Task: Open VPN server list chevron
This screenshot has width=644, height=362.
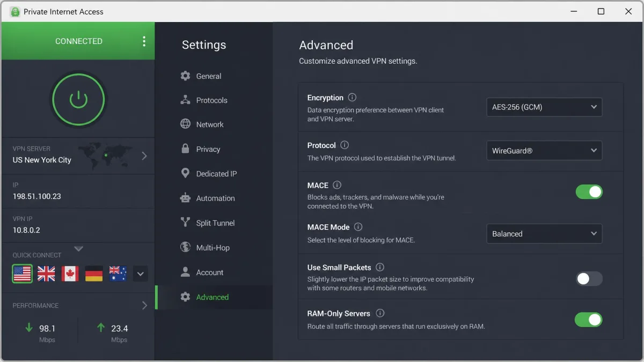Action: click(144, 156)
